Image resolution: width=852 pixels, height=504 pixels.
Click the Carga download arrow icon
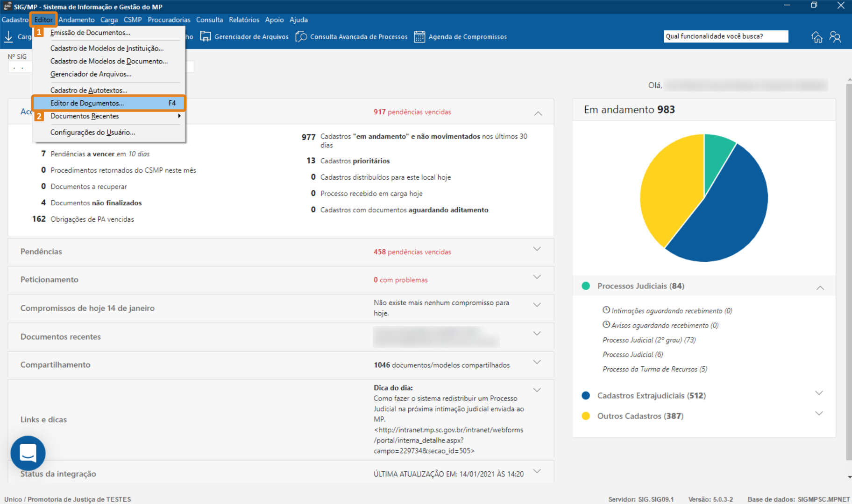tap(8, 36)
